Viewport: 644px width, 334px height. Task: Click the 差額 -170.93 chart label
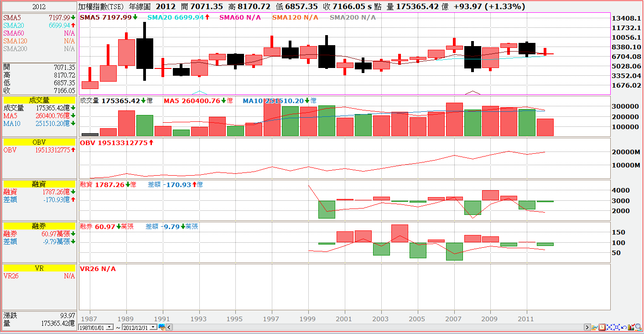point(176,185)
